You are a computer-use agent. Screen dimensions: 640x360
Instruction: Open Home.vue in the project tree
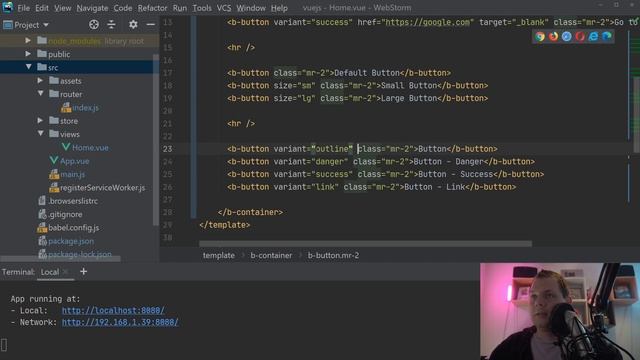tap(90, 147)
